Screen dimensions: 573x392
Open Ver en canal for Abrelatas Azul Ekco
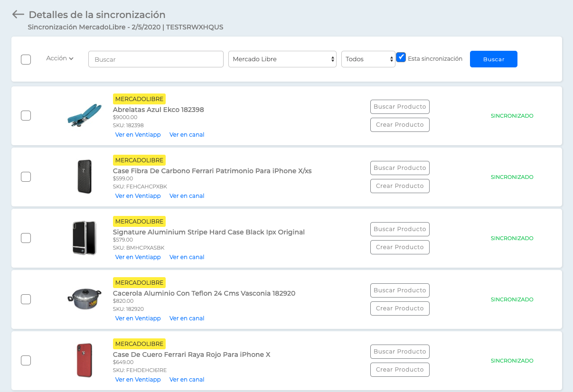point(187,135)
